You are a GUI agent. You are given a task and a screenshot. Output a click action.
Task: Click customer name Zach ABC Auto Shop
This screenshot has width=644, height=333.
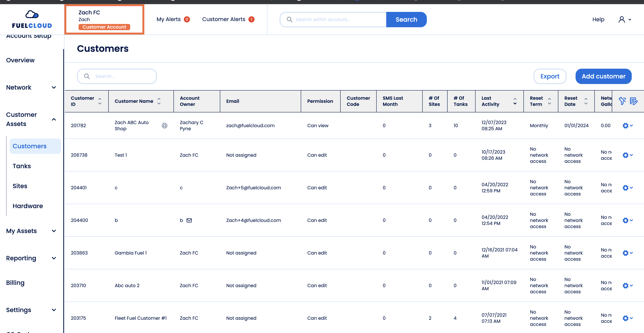131,126
